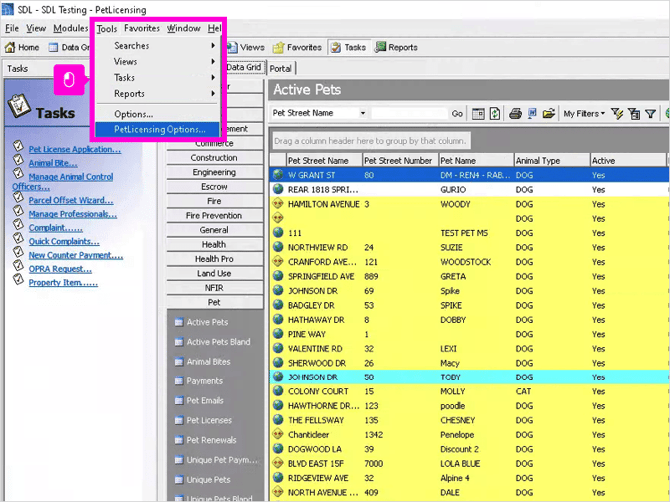This screenshot has height=502, width=670.
Task: Open the New Counter Payment... link
Action: (76, 255)
